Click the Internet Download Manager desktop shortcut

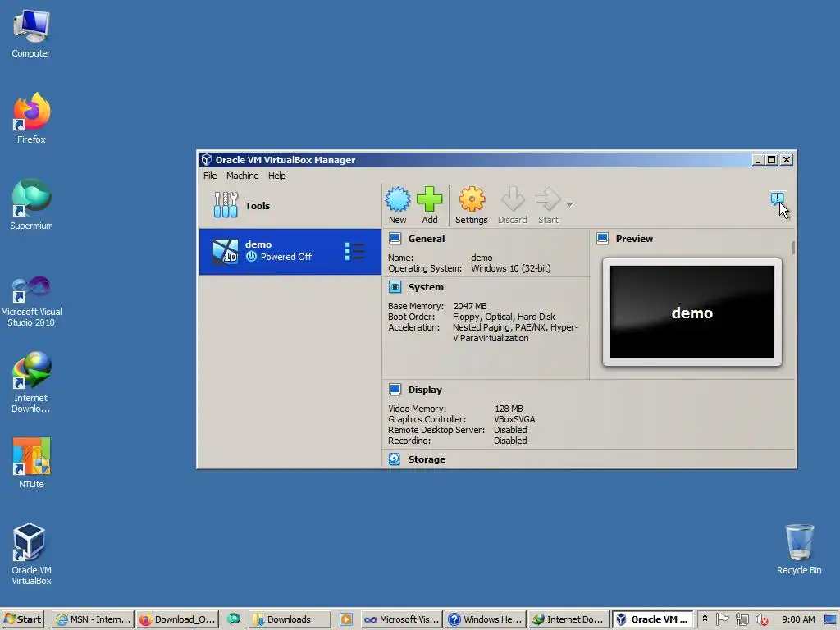[31, 382]
